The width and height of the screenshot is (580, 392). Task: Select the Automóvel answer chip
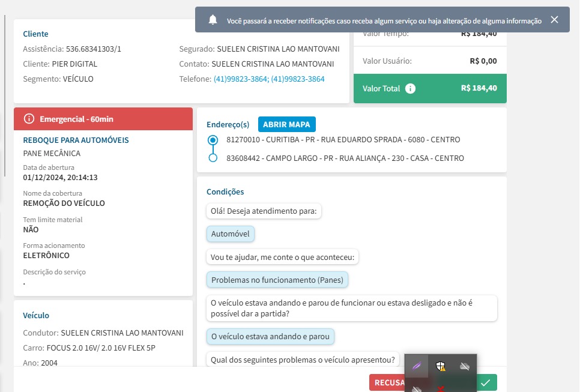231,234
